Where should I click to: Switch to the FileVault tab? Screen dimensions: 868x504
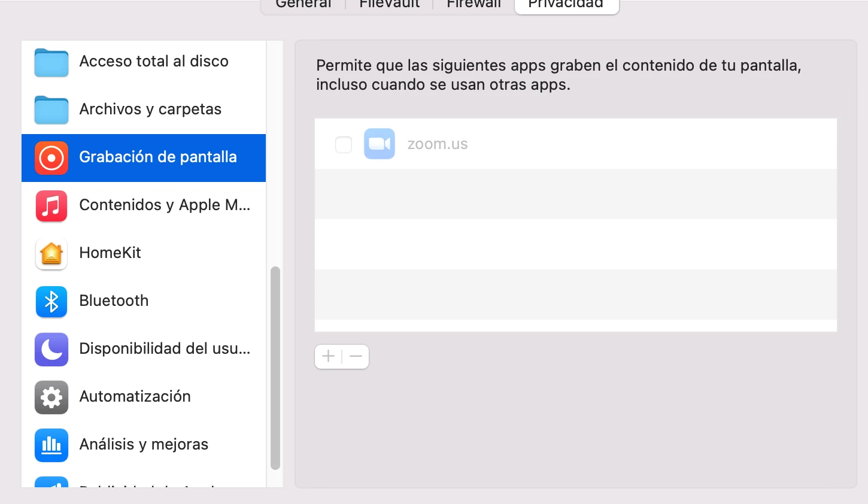pos(389,4)
